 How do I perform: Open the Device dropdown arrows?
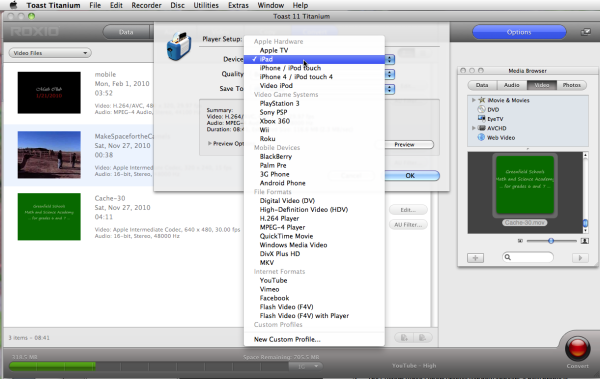389,59
